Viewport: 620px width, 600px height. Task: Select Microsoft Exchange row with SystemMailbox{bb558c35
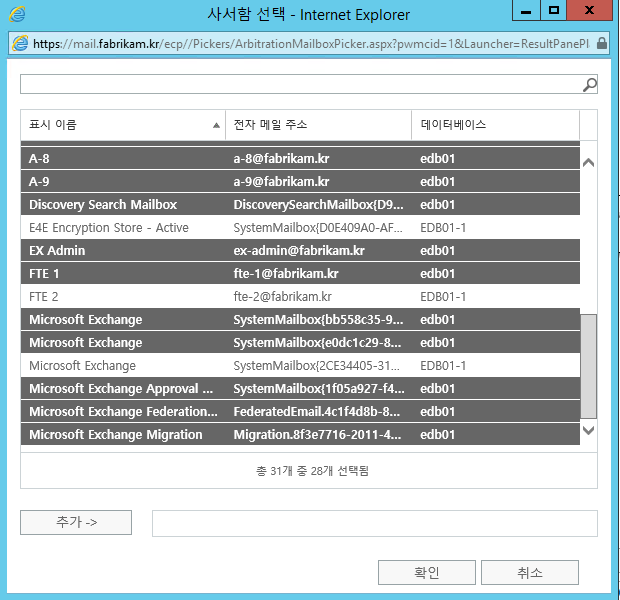click(x=300, y=319)
